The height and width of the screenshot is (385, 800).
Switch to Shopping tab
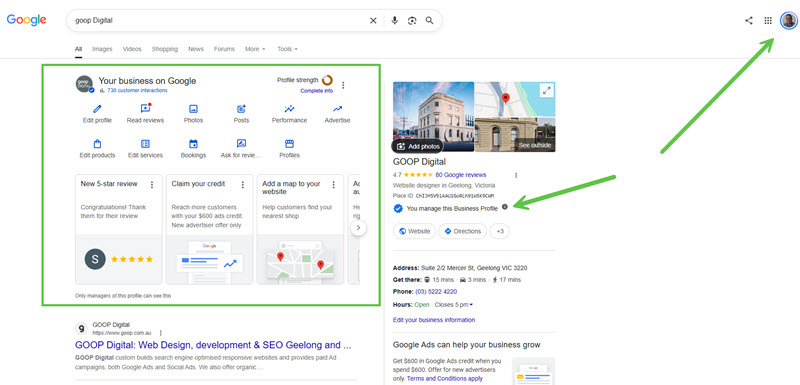pos(165,49)
